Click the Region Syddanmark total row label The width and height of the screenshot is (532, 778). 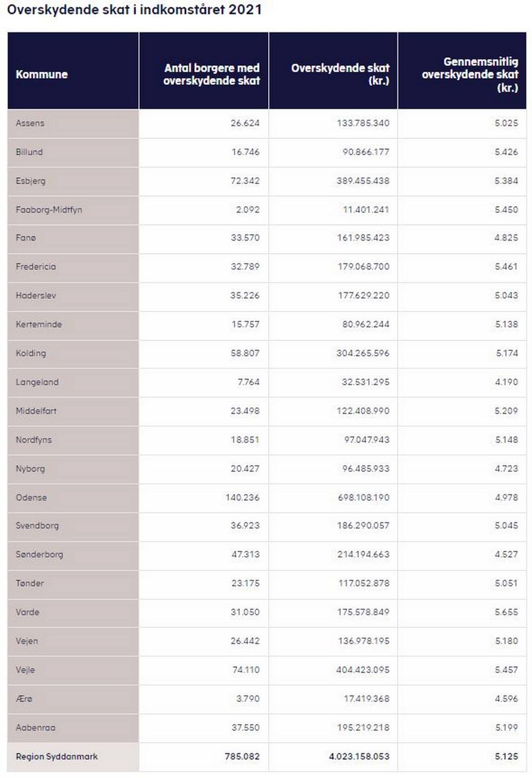coord(57,756)
